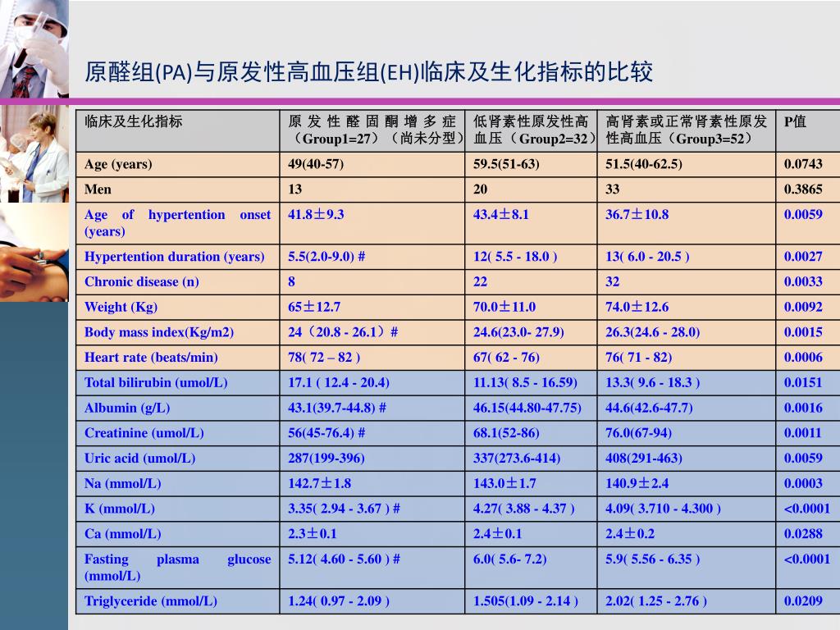Click the value 4.09( 3.710 - 4.300 )
Viewport: 840px width, 630px height.
click(663, 509)
